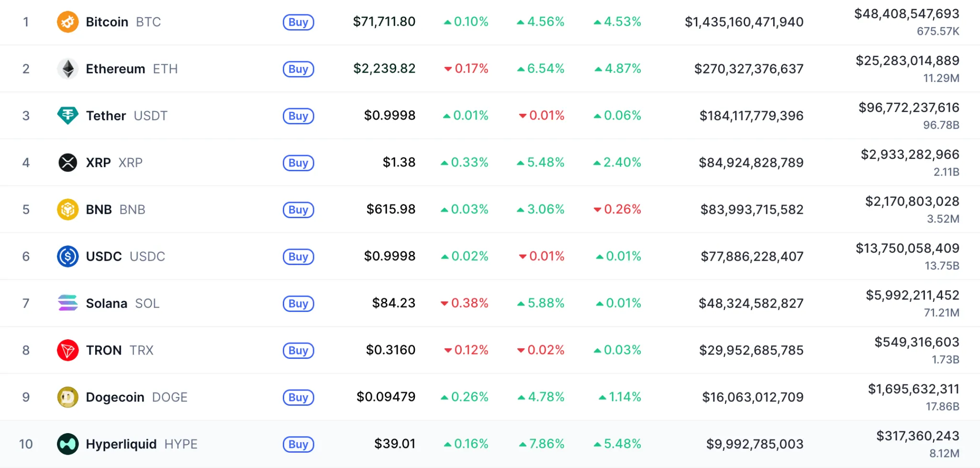Viewport: 980px width, 468px height.
Task: Click the USDC logo icon
Action: pos(67,256)
